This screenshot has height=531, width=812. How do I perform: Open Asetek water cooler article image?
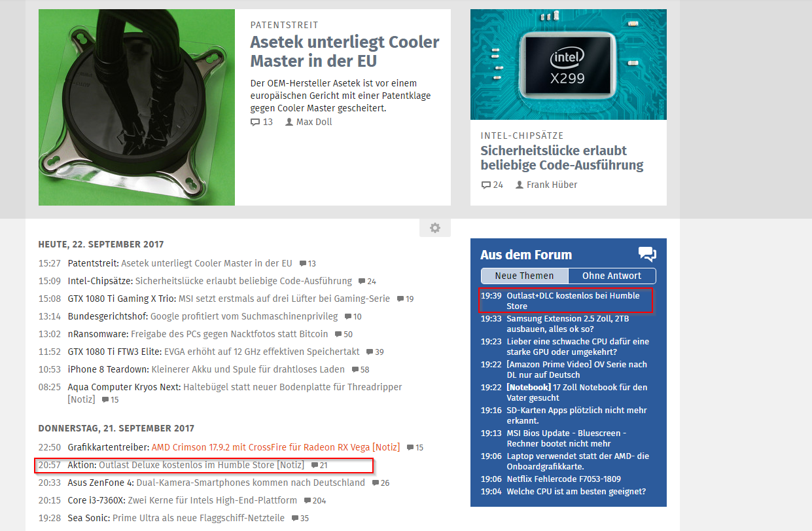137,107
